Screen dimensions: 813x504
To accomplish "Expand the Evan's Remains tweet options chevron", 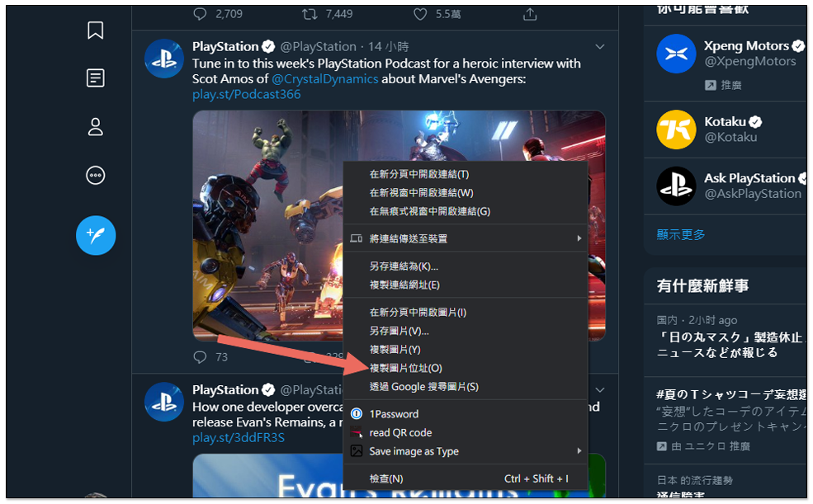I will click(600, 389).
